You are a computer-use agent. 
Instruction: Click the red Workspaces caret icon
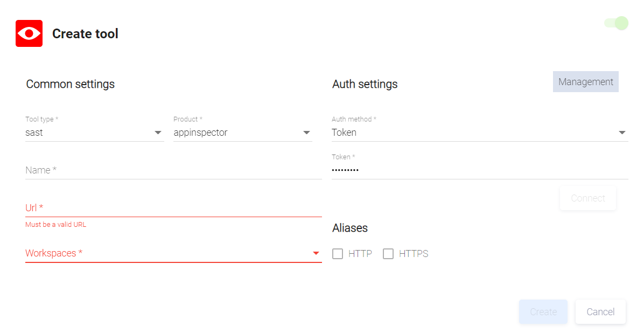pos(316,253)
